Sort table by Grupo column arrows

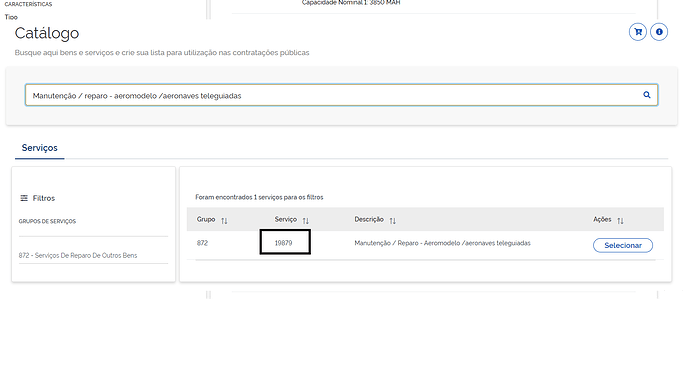pos(224,221)
